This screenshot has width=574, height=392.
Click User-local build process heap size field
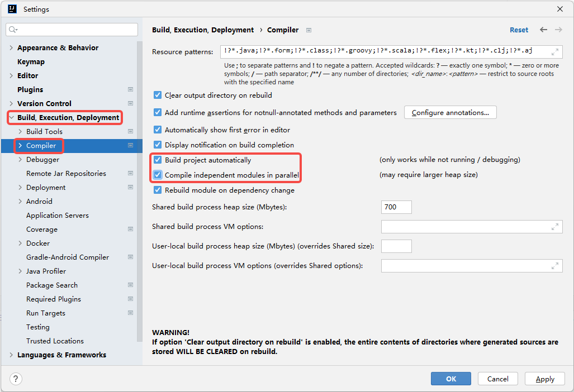396,246
